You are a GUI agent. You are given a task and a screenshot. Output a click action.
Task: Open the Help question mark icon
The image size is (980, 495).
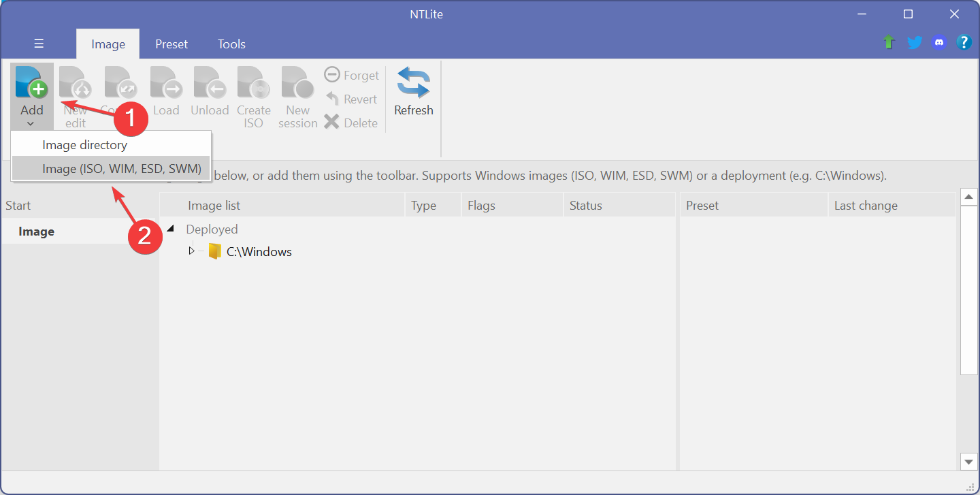(x=964, y=42)
